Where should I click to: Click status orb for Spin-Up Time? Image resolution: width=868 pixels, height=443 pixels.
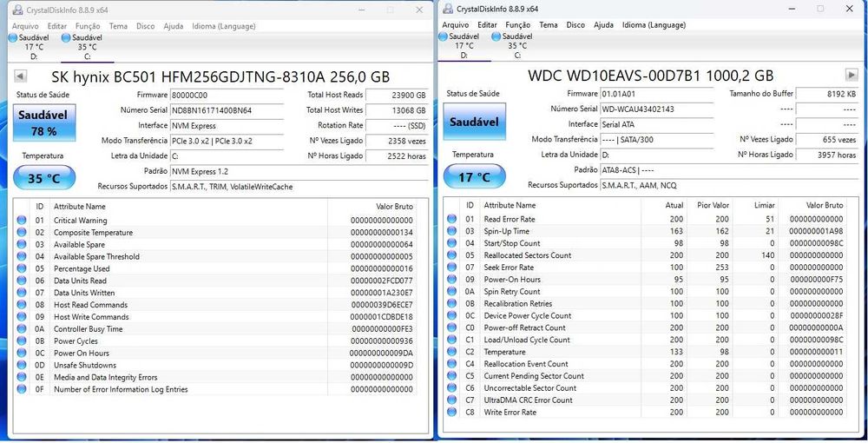pos(451,231)
